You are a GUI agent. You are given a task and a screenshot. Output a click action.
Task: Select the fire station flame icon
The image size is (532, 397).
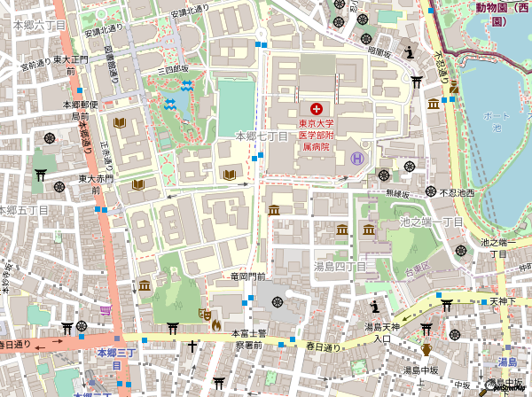click(215, 325)
